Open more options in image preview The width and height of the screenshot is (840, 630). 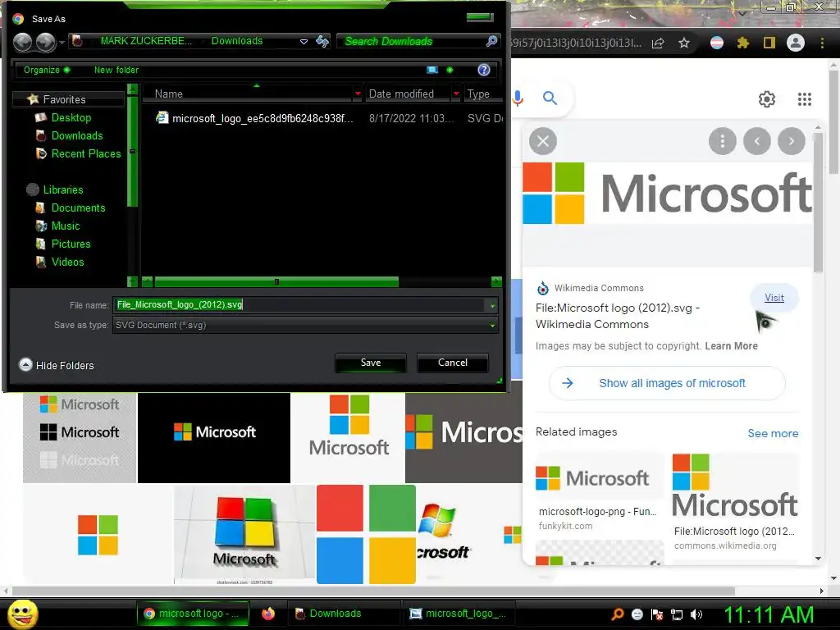click(722, 141)
